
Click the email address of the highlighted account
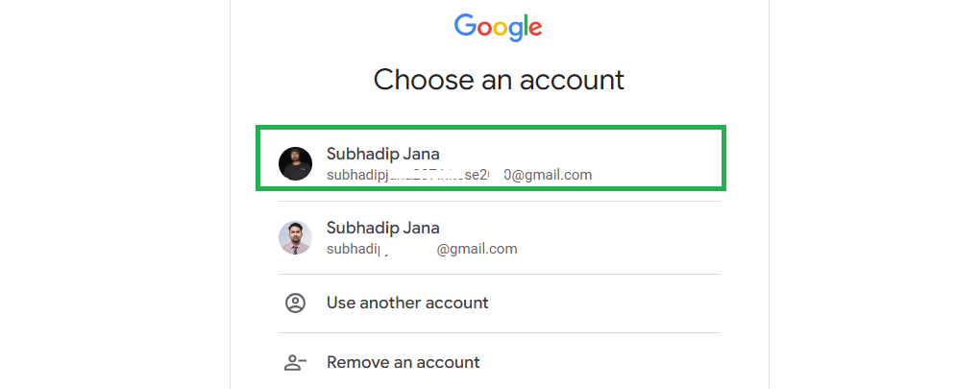tap(458, 175)
